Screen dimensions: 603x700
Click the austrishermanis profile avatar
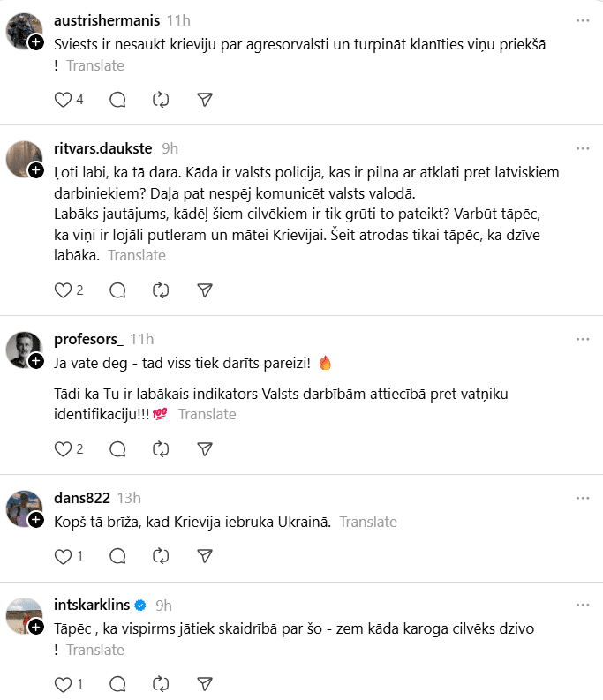[x=23, y=31]
